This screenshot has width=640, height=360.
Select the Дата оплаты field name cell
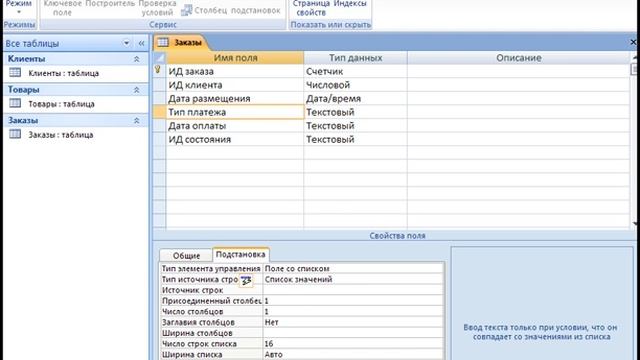pos(235,126)
